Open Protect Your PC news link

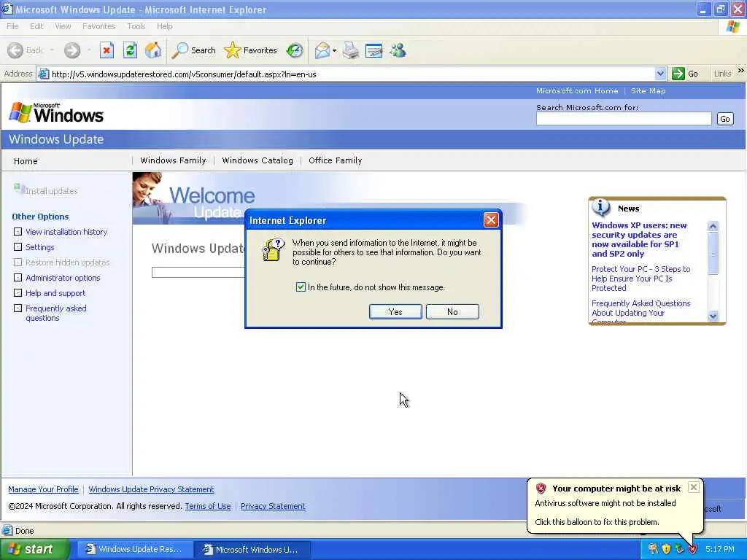click(640, 278)
